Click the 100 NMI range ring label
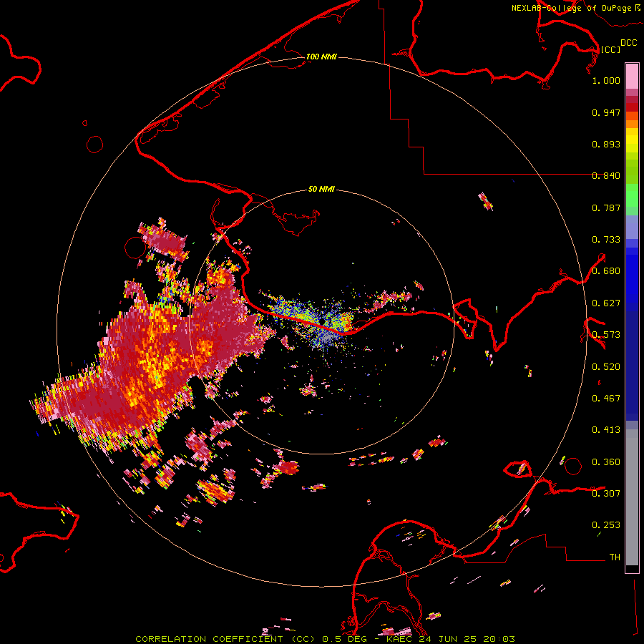644x644 pixels. pyautogui.click(x=321, y=57)
